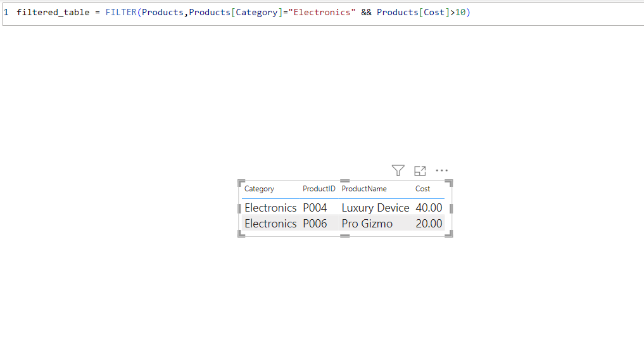Click the "Electronics" string in the formula
Image resolution: width=644 pixels, height=363 pixels.
click(x=322, y=12)
